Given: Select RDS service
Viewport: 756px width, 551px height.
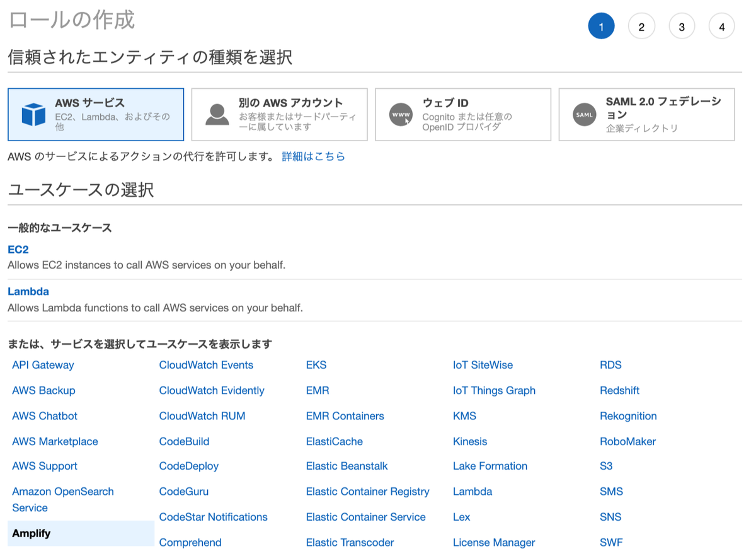Looking at the screenshot, I should [x=610, y=365].
